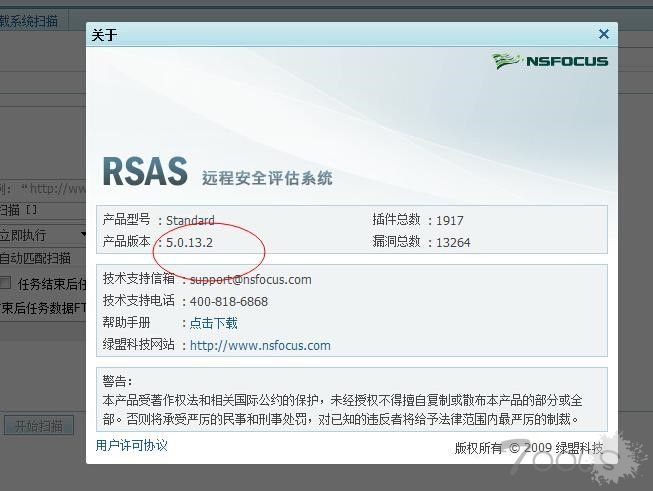Click the 技术支持信箱 label
Screen dimensions: 653x491
pos(139,278)
